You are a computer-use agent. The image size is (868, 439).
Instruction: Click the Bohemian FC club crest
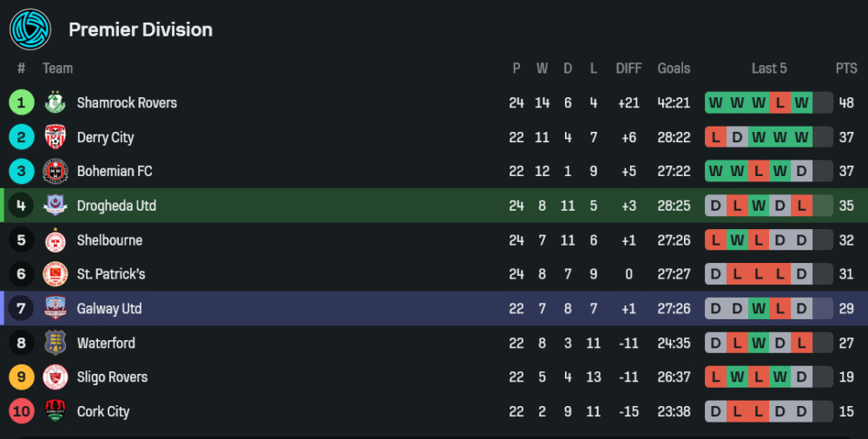(56, 171)
